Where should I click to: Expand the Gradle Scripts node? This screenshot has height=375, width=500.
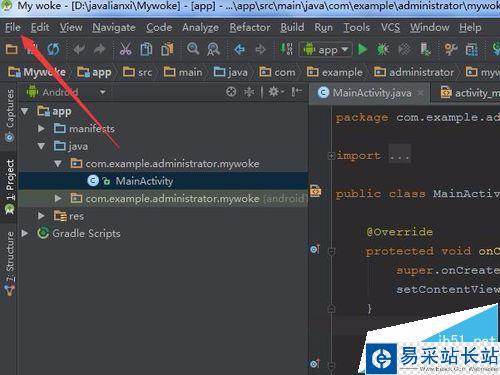pyautogui.click(x=25, y=233)
